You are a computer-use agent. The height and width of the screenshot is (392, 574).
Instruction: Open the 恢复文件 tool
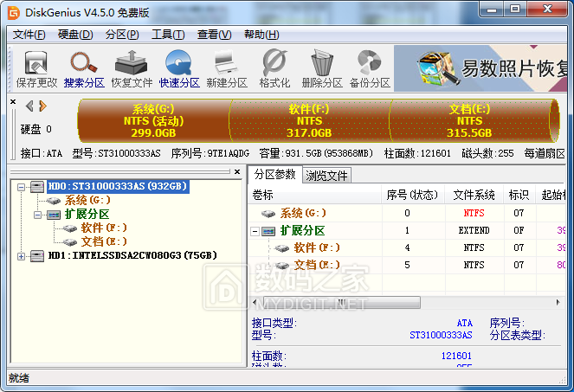pos(132,69)
